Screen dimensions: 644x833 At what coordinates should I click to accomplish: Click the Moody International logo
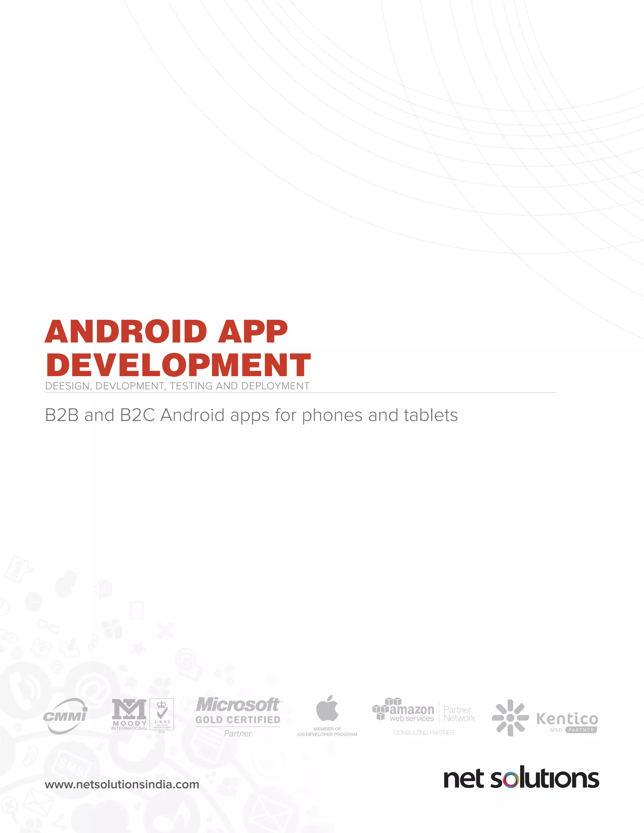tap(129, 714)
